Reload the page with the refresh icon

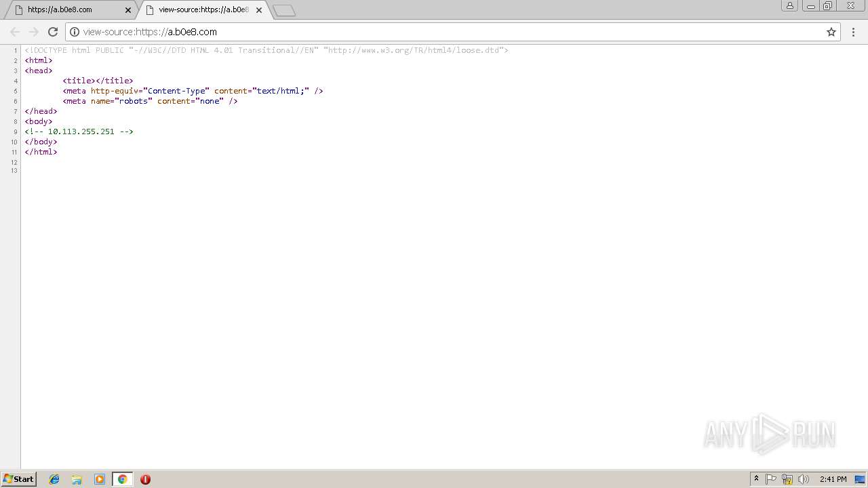pos(53,32)
